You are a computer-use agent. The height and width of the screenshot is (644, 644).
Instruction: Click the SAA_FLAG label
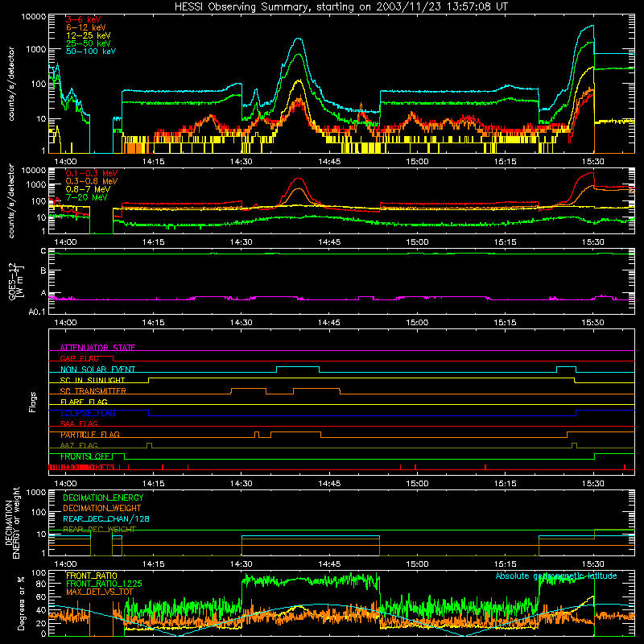coord(79,423)
